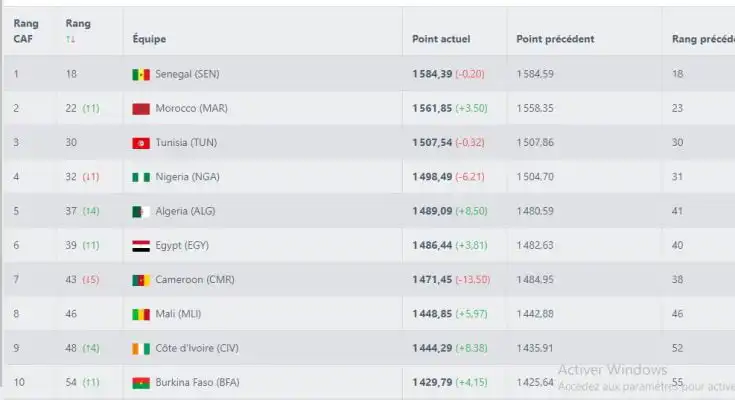Screen dimensions: 735x400
Task: Open the Mali (MLI) team entry
Action: pyautogui.click(x=178, y=314)
